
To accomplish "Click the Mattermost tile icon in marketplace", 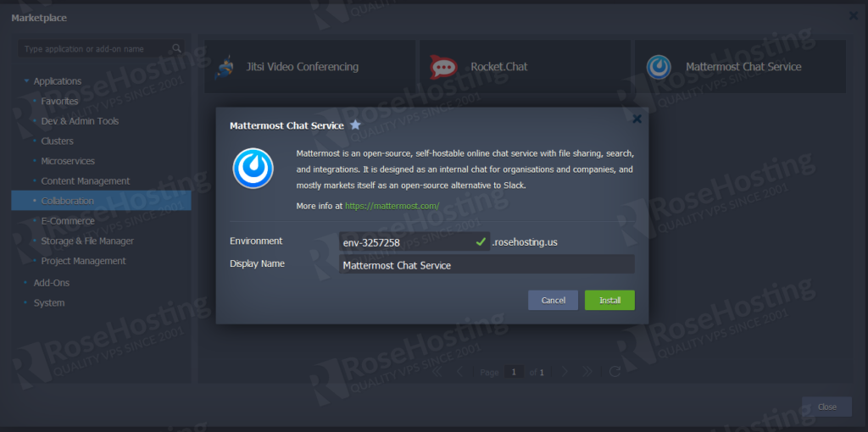I will coord(659,67).
